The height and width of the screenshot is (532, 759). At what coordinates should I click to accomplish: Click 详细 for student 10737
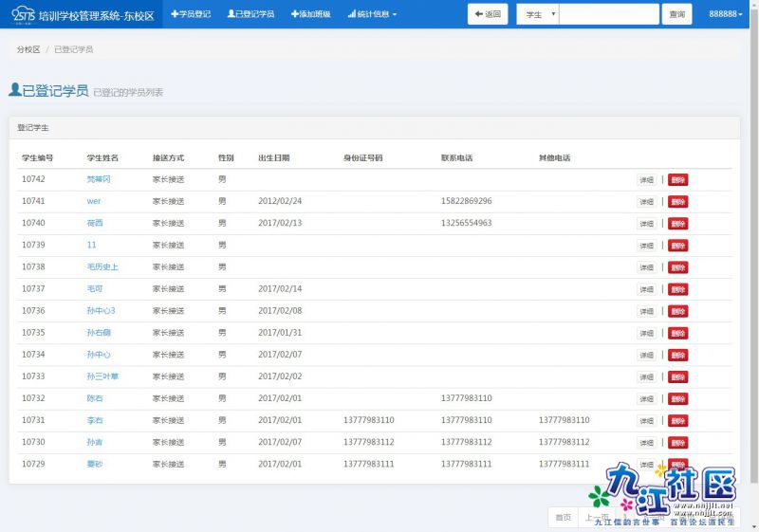(646, 289)
